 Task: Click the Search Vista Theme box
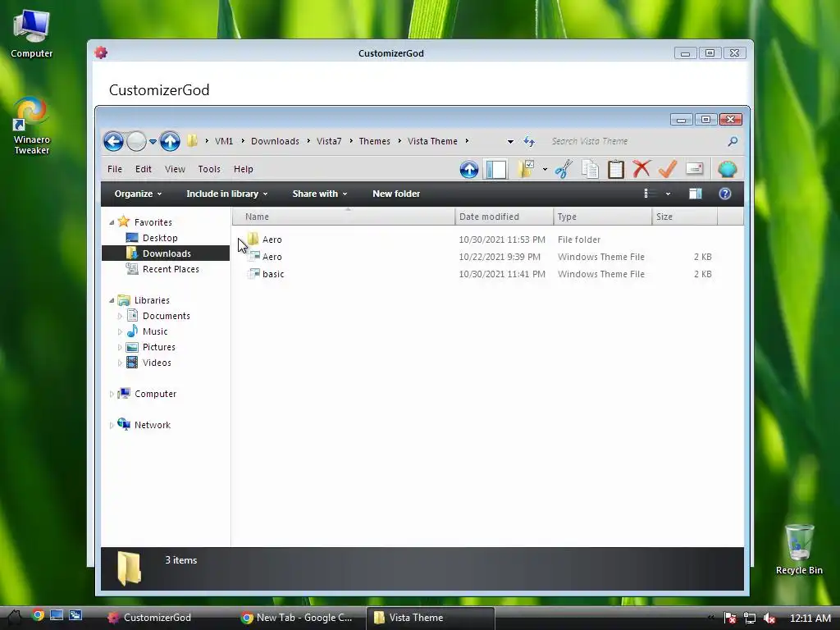point(635,141)
